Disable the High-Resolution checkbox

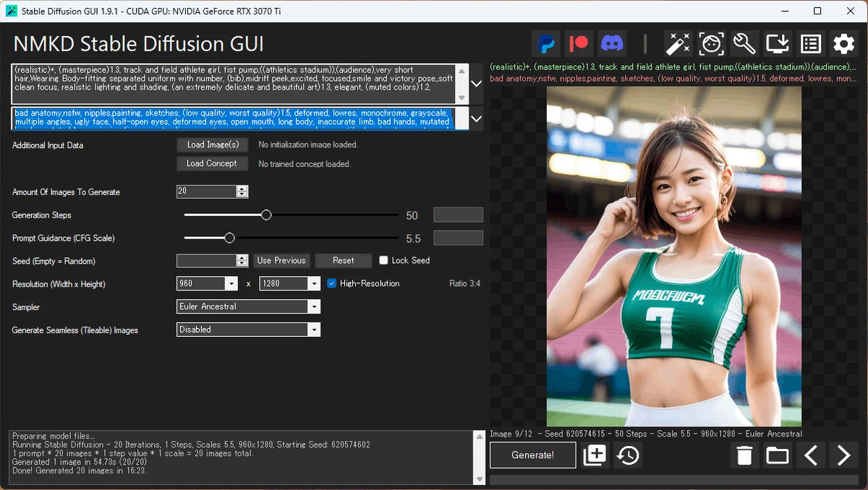point(332,283)
